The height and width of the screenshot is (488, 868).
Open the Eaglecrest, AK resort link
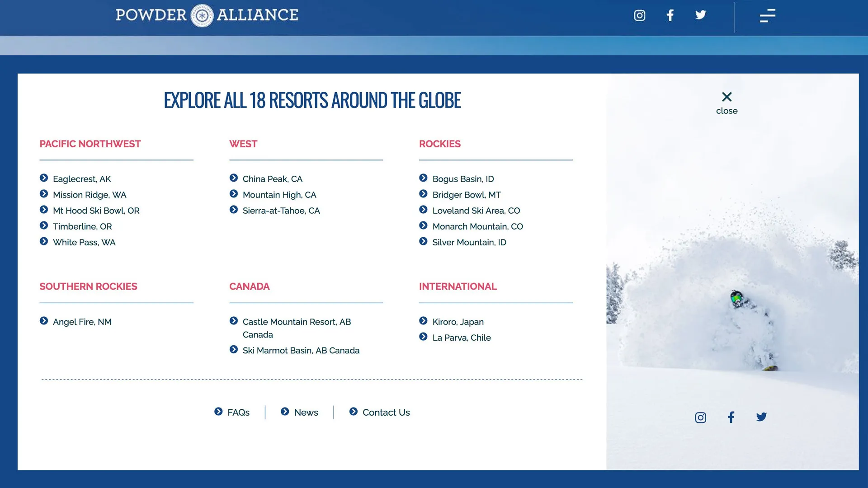[82, 179]
